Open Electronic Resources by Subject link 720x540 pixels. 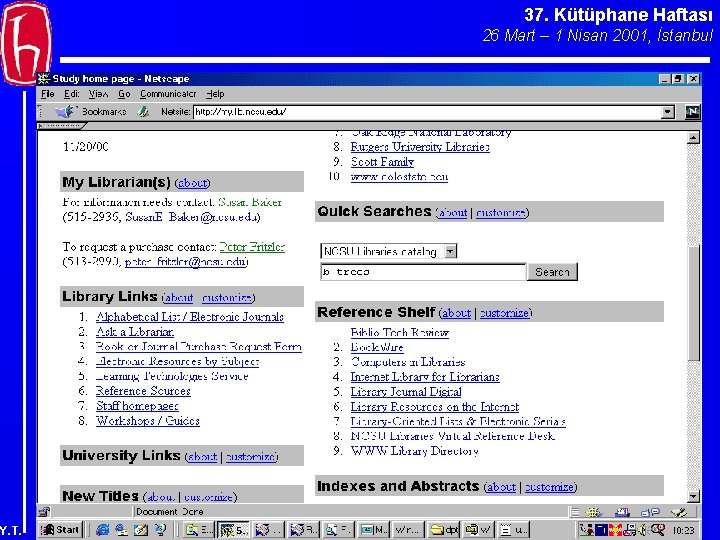pos(177,361)
